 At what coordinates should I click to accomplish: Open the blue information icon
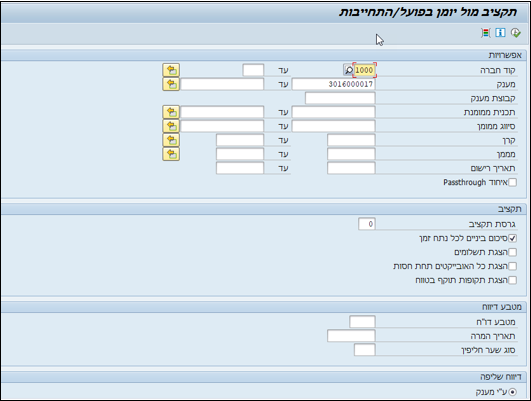point(500,33)
